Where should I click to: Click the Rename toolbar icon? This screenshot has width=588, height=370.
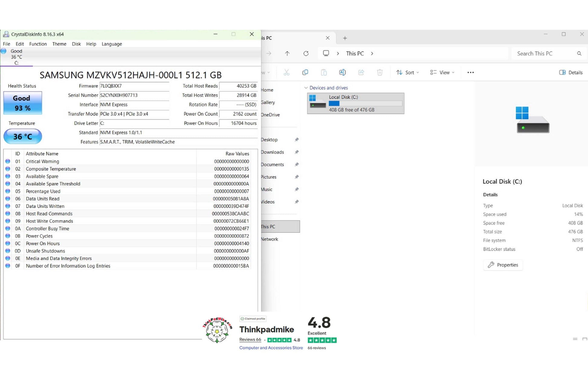pos(342,72)
